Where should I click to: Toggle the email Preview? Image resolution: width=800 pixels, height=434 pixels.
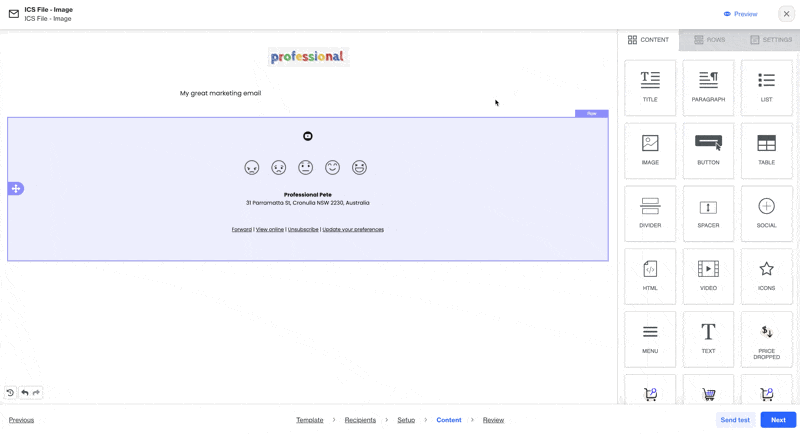point(740,14)
